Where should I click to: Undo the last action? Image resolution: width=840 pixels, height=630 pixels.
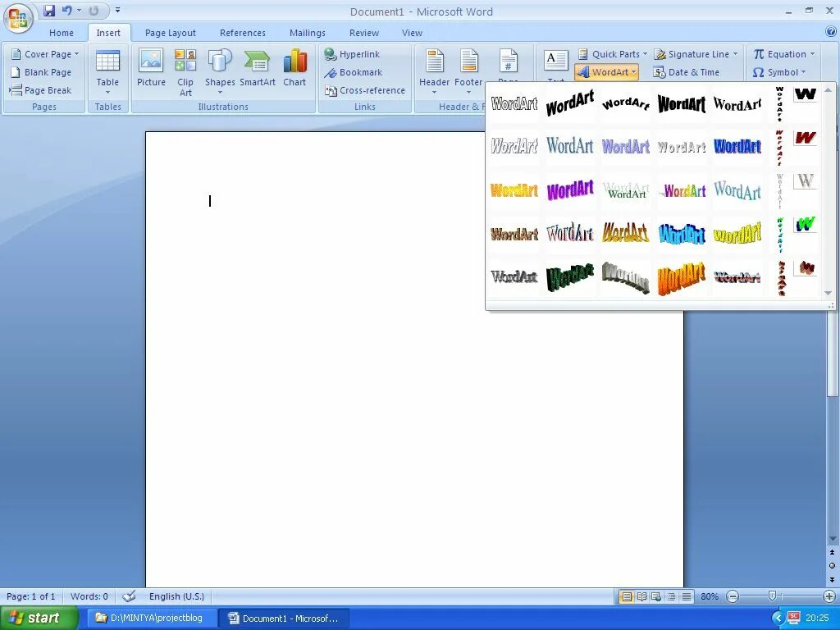tap(67, 10)
